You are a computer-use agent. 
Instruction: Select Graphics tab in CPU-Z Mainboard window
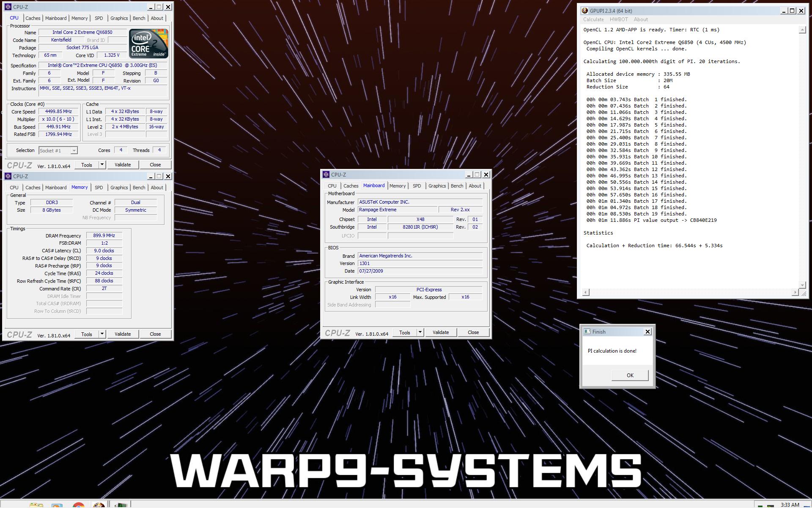tap(437, 186)
